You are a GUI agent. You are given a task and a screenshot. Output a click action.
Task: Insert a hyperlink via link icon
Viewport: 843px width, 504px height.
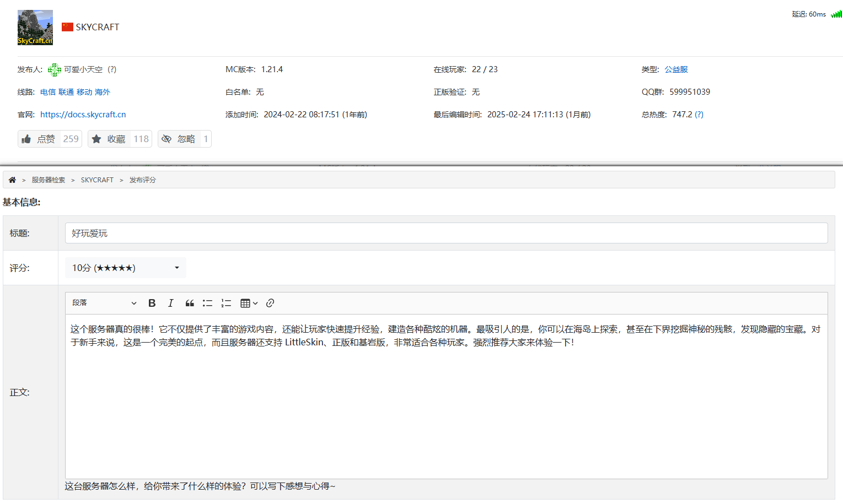coord(270,303)
